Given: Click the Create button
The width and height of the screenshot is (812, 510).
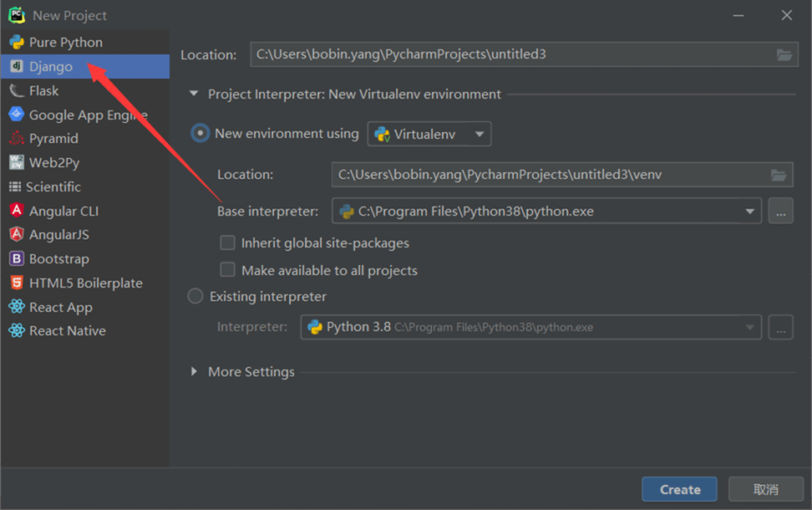Looking at the screenshot, I should pyautogui.click(x=679, y=490).
